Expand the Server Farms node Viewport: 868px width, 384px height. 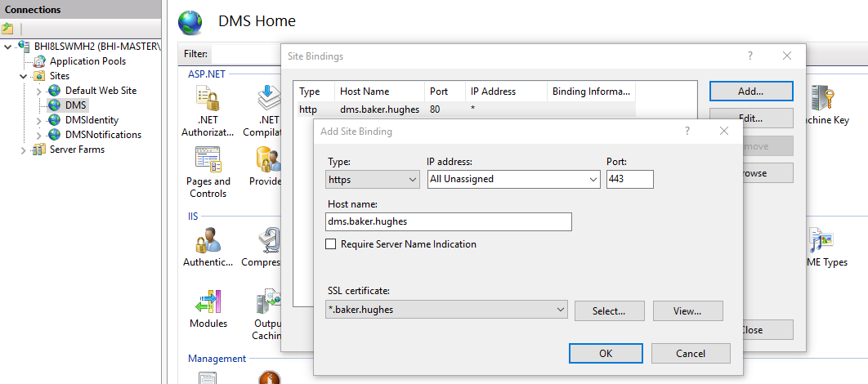tap(23, 150)
